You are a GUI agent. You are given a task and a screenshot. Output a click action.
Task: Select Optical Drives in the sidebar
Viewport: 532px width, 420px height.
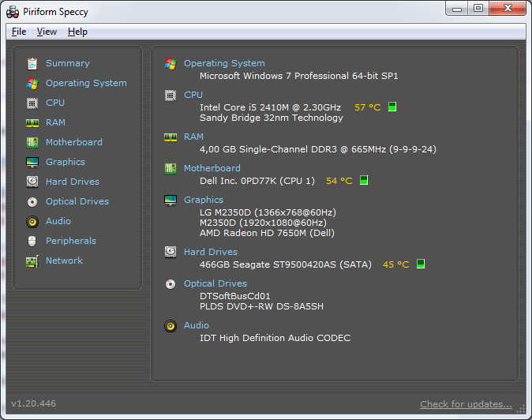[77, 201]
